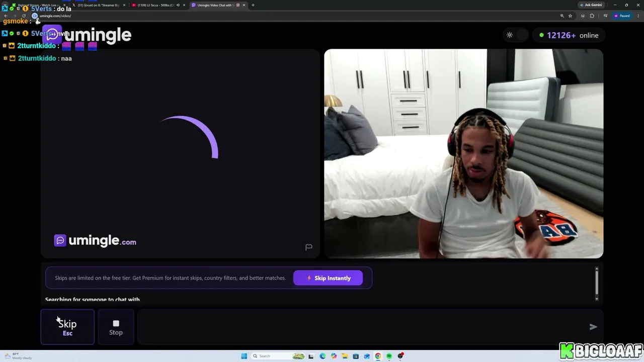Screen dimensions: 644x362
Task: Close the Umingle Video Chat tab
Action: point(244,5)
